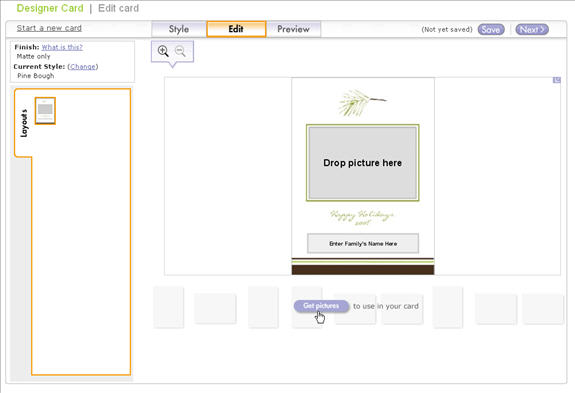The image size is (575, 393).
Task: Open the What is this? finish link
Action: 62,47
